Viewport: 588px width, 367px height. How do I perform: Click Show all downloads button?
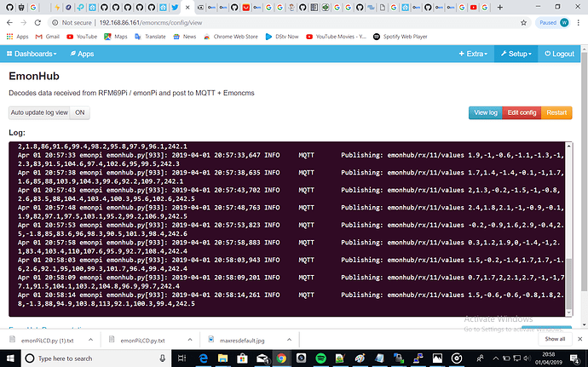click(x=554, y=339)
